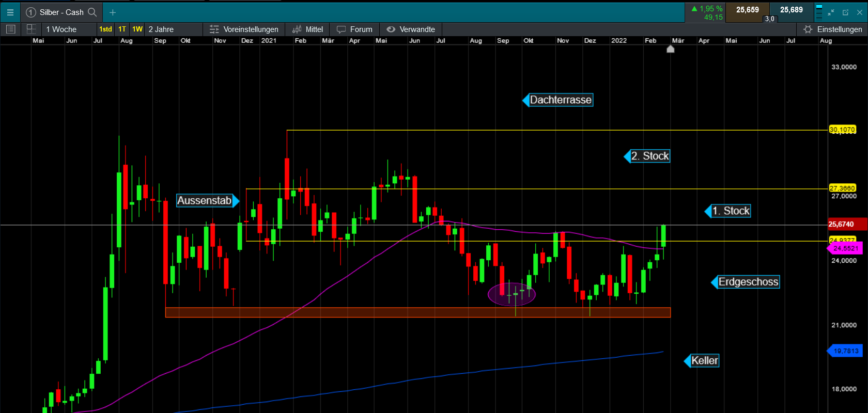Open the Mittel price type menu
This screenshot has width=868, height=413.
(x=307, y=29)
